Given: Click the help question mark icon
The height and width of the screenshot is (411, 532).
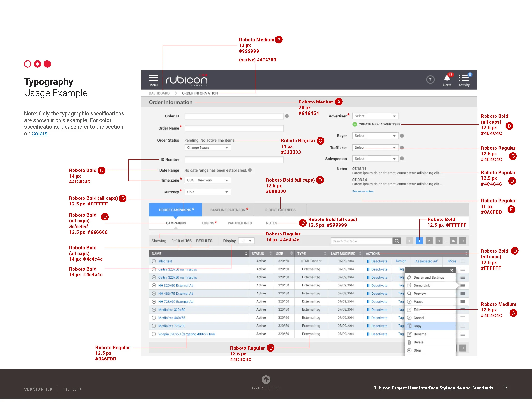Looking at the screenshot, I should 430,80.
